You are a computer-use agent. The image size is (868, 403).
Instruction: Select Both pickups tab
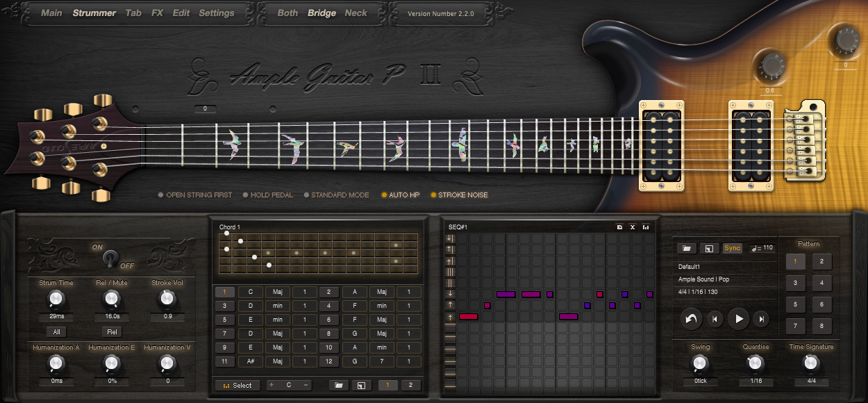(x=287, y=13)
